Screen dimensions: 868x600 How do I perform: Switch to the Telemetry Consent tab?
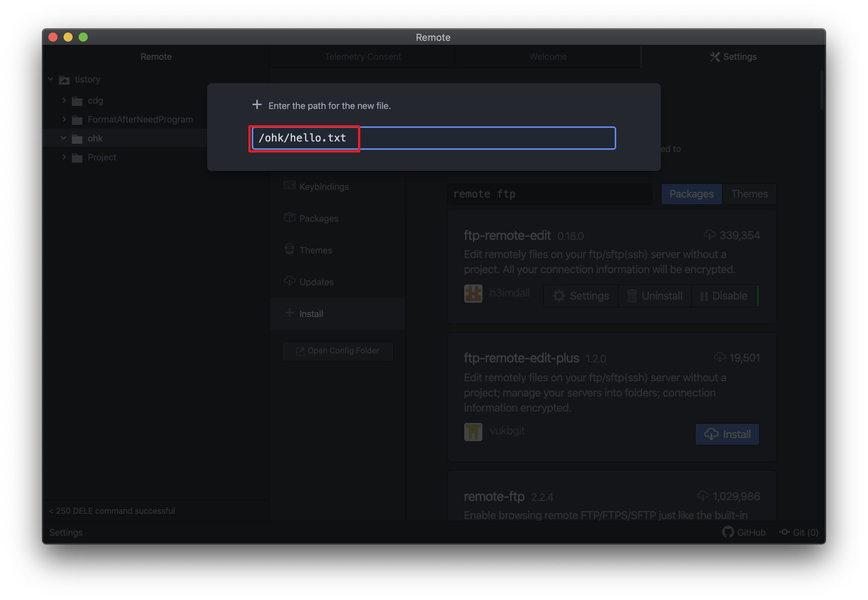(x=363, y=57)
